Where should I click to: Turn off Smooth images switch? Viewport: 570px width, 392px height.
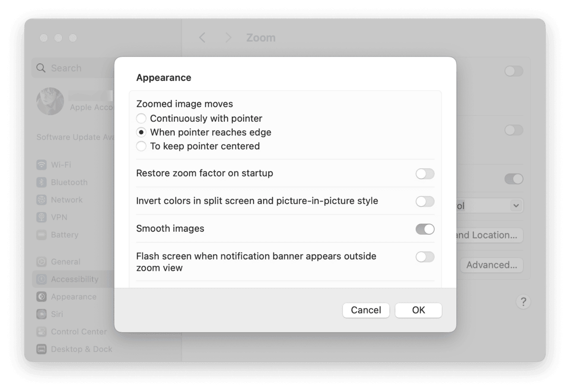(425, 229)
